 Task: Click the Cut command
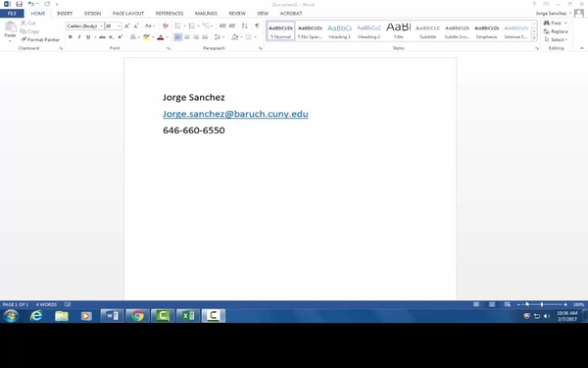(x=28, y=24)
